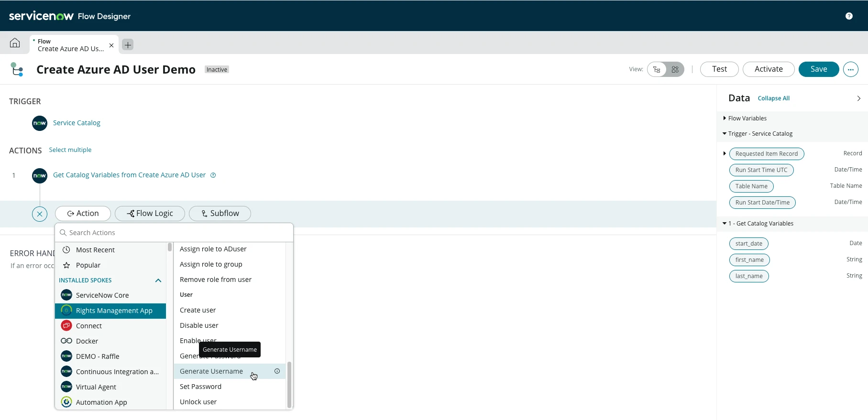Choose the Action button

[x=83, y=214]
